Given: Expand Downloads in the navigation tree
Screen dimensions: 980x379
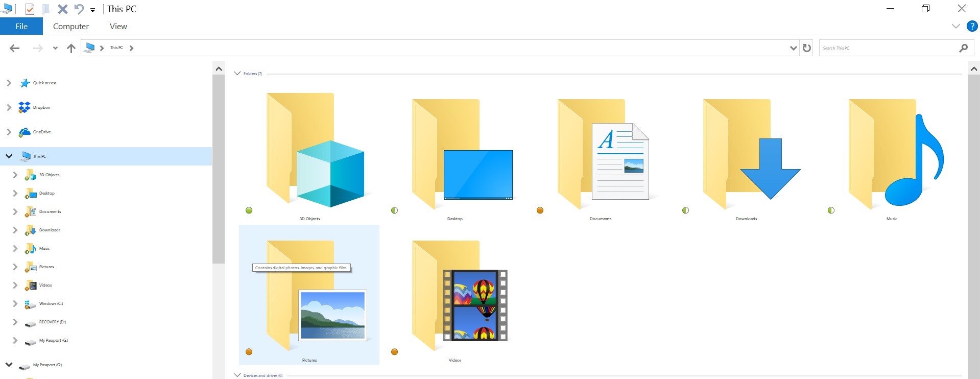Looking at the screenshot, I should [15, 230].
